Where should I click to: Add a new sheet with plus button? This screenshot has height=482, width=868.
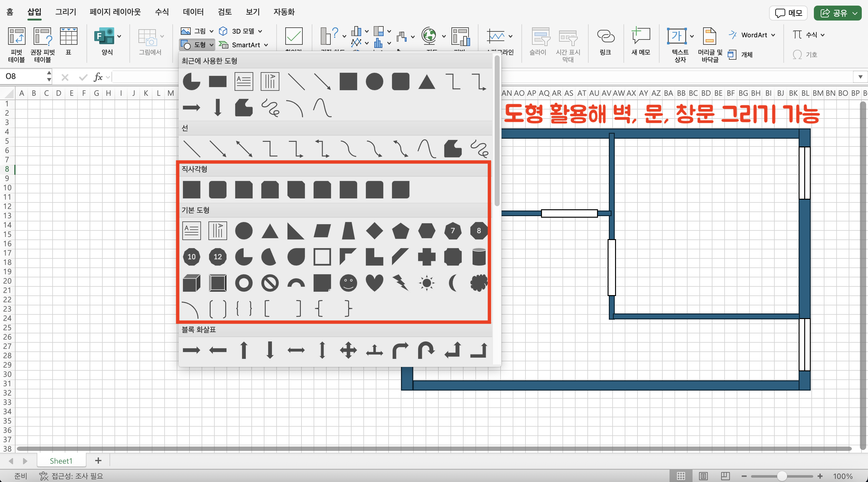98,461
